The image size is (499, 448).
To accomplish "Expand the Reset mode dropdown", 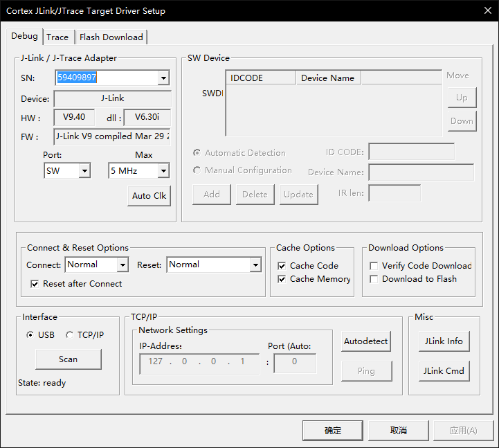I will coord(255,265).
